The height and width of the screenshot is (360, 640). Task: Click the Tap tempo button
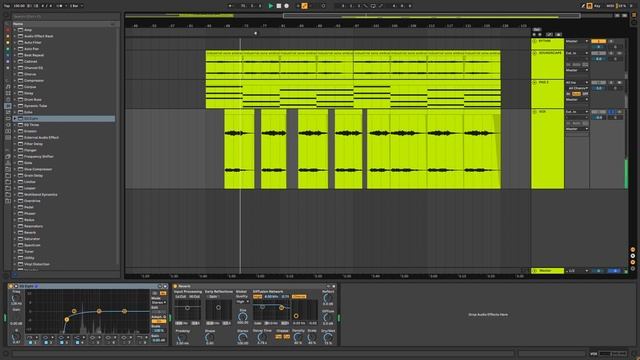(7, 6)
